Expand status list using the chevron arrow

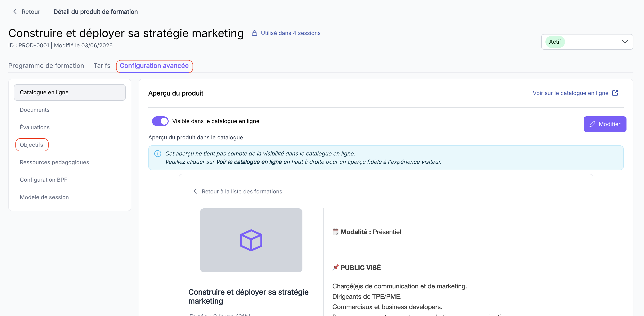tap(625, 42)
